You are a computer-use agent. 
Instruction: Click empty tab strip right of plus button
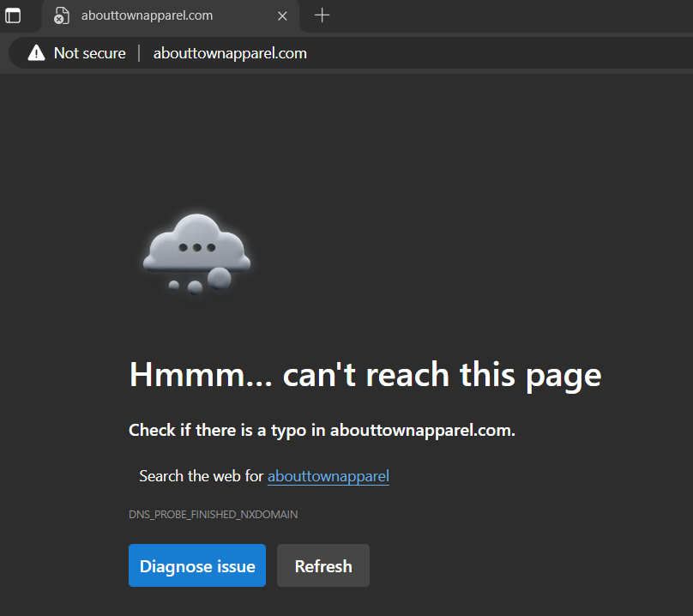tap(515, 15)
